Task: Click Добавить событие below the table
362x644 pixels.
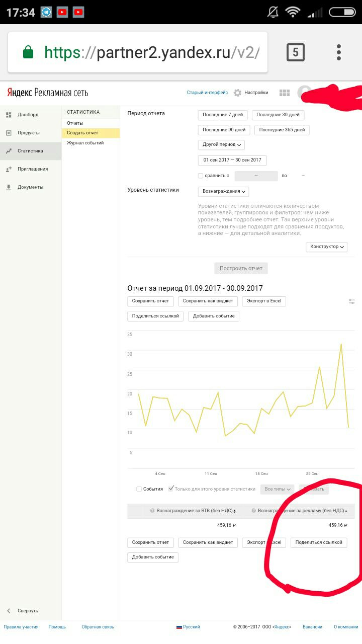Action: pyautogui.click(x=153, y=557)
